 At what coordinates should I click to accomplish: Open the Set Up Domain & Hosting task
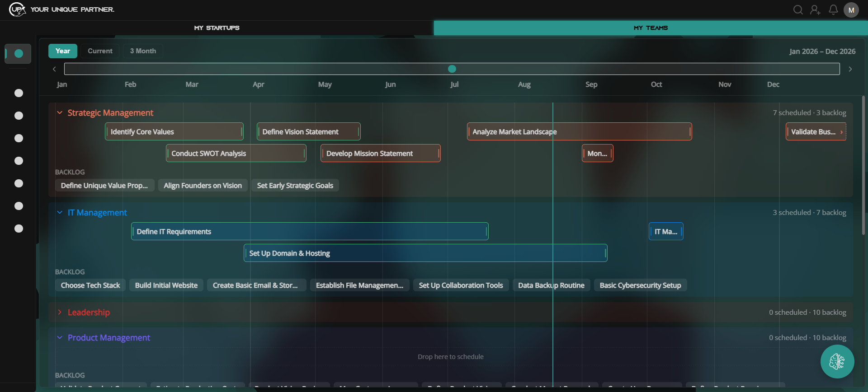(425, 253)
